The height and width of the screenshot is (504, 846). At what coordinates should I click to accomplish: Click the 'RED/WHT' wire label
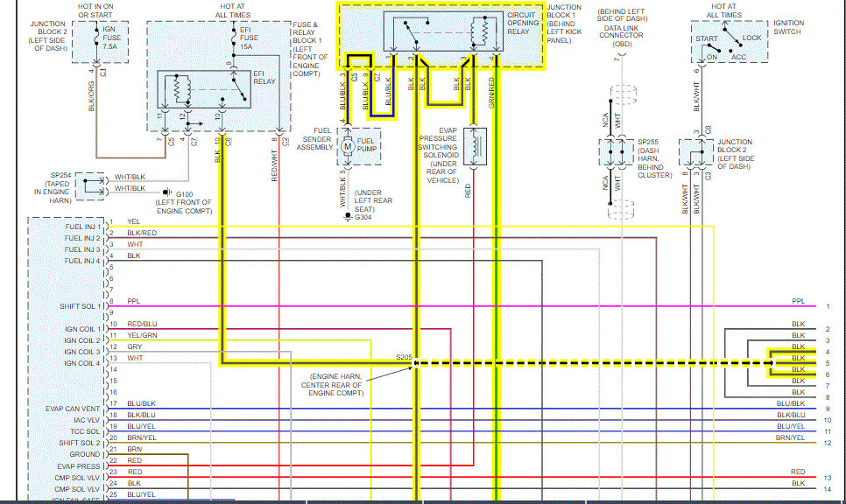[x=274, y=165]
